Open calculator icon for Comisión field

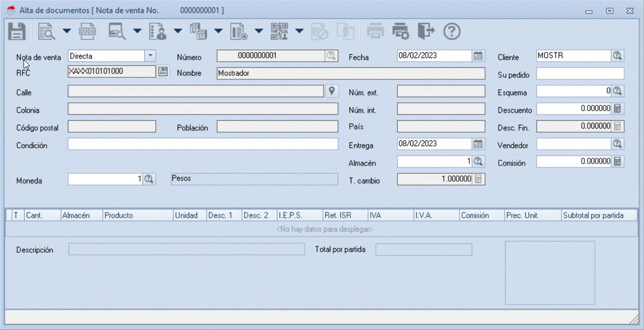[617, 161]
